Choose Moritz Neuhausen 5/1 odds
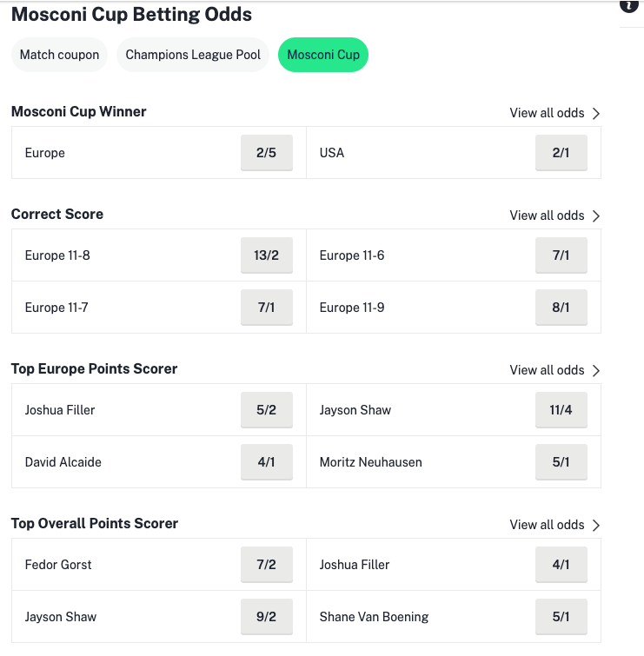The image size is (644, 656). (561, 462)
